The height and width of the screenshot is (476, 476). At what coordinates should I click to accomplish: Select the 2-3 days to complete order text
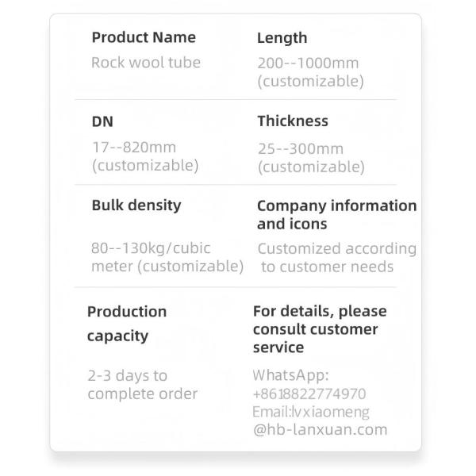(x=142, y=384)
